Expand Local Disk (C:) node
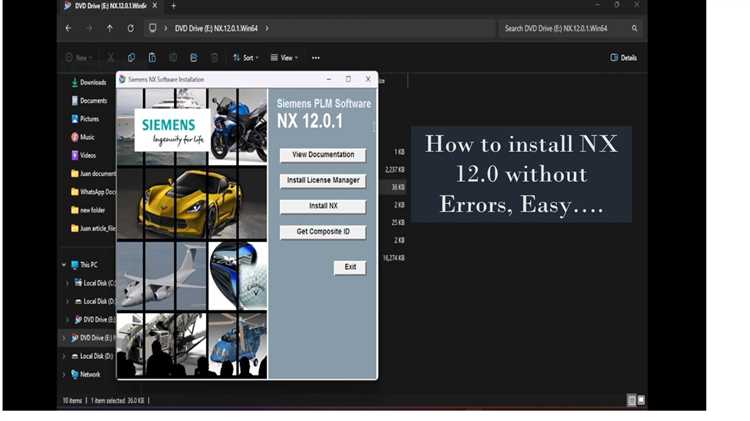750x421 pixels. 67,283
